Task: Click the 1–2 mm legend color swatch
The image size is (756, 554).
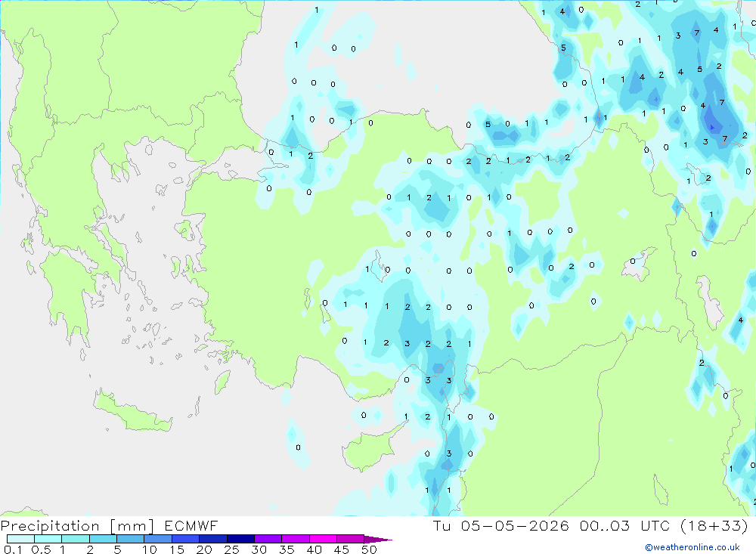Action: tap(76, 539)
